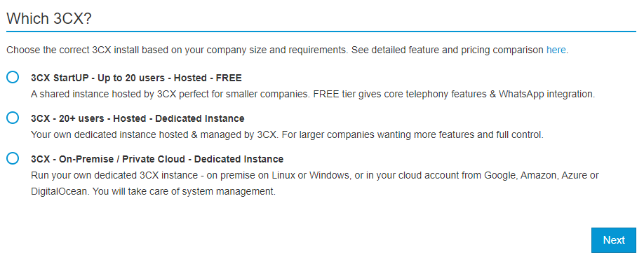The height and width of the screenshot is (264, 644).
Task: Click the 'DigitalOcean. You will take care' line
Action: click(153, 191)
